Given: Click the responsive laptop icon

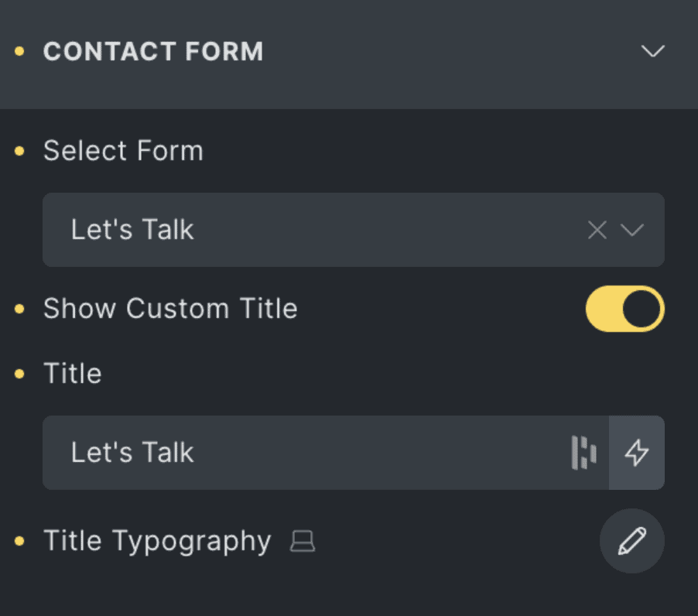Looking at the screenshot, I should tap(303, 542).
